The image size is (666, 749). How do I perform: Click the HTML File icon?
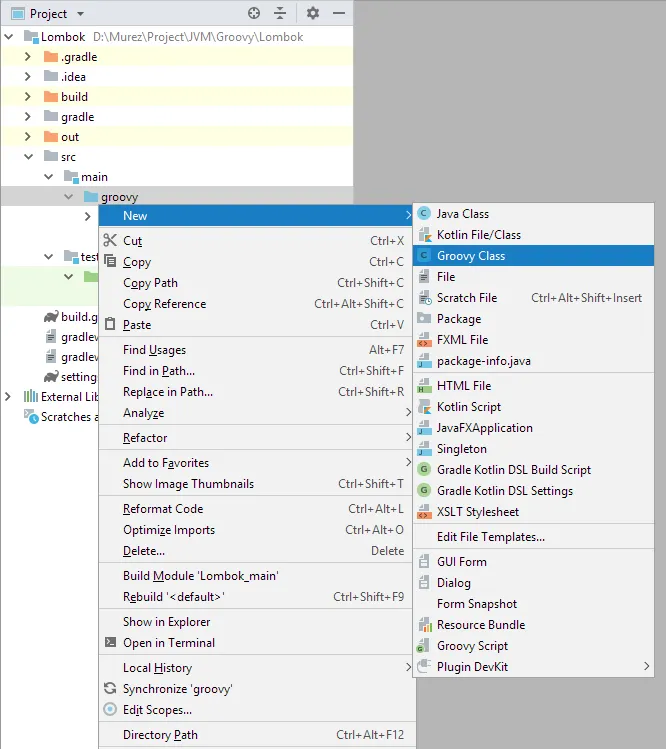coord(424,385)
